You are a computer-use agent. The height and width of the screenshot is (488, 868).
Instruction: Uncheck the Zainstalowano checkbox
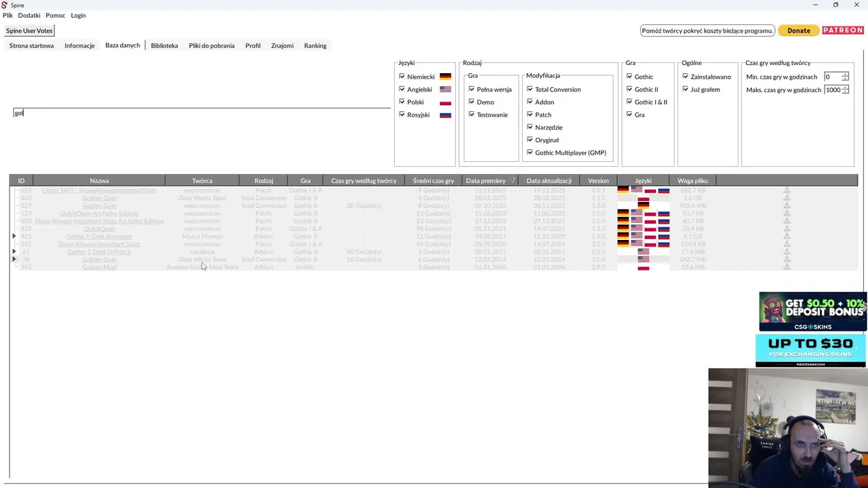click(x=686, y=77)
